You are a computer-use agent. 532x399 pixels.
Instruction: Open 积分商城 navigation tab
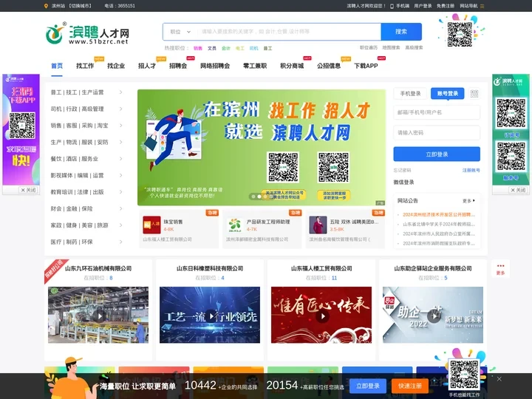click(292, 66)
